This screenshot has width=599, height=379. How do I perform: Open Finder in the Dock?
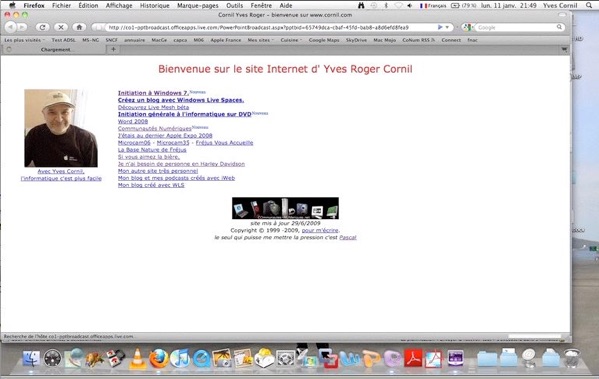(31, 359)
